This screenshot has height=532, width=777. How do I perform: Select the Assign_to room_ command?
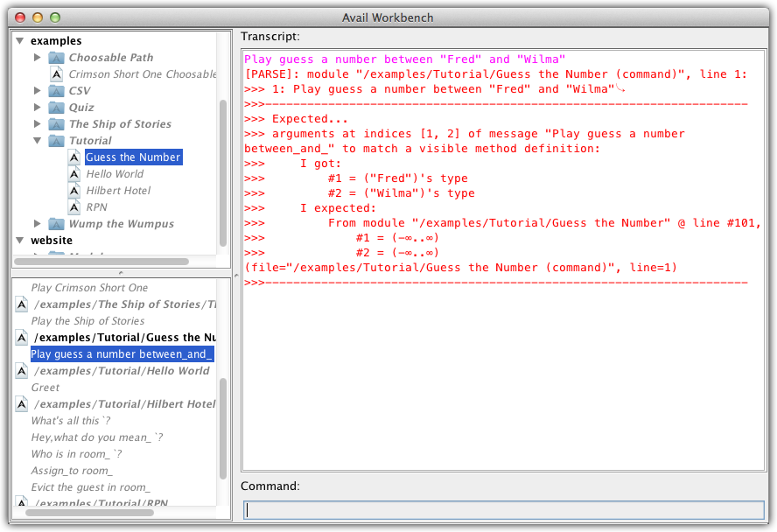[x=72, y=471]
